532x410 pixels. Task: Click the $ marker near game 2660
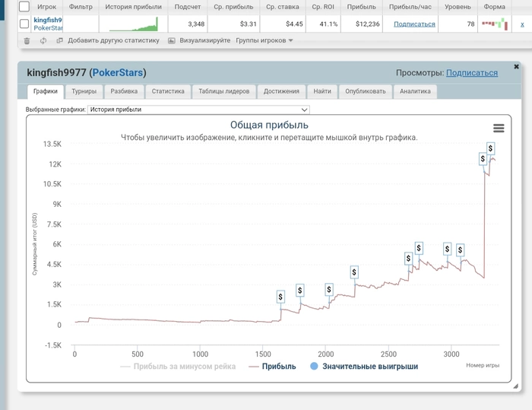(408, 259)
